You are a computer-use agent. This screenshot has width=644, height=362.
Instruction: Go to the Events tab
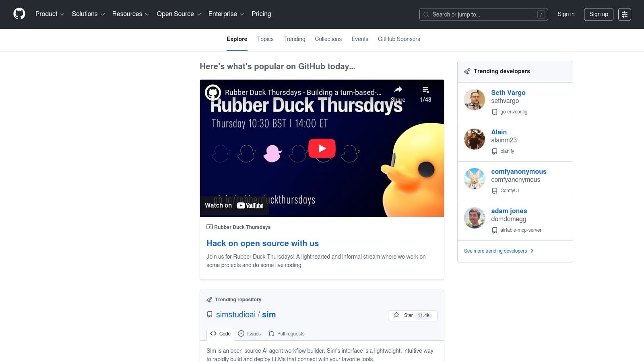[x=360, y=39]
